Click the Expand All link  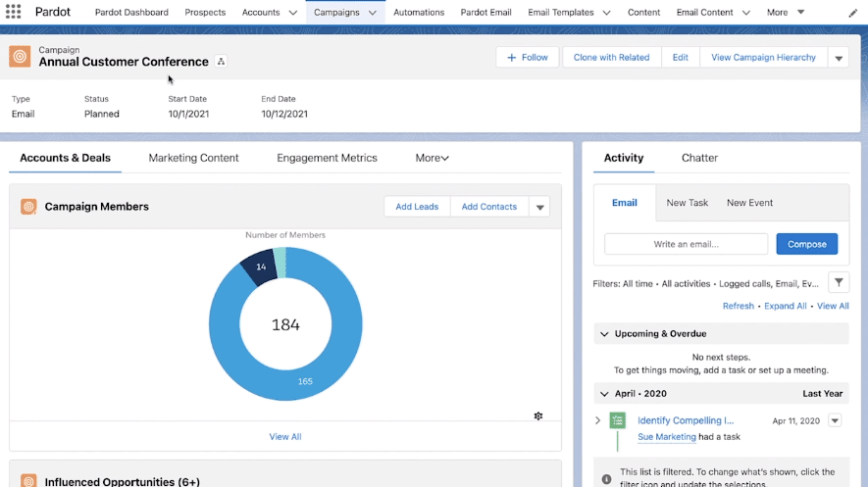click(x=785, y=306)
